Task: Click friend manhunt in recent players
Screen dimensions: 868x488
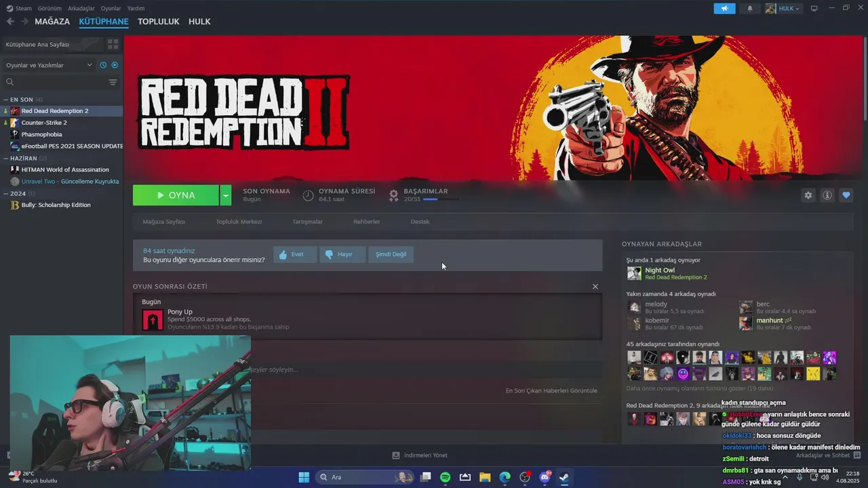Action: 775,323
